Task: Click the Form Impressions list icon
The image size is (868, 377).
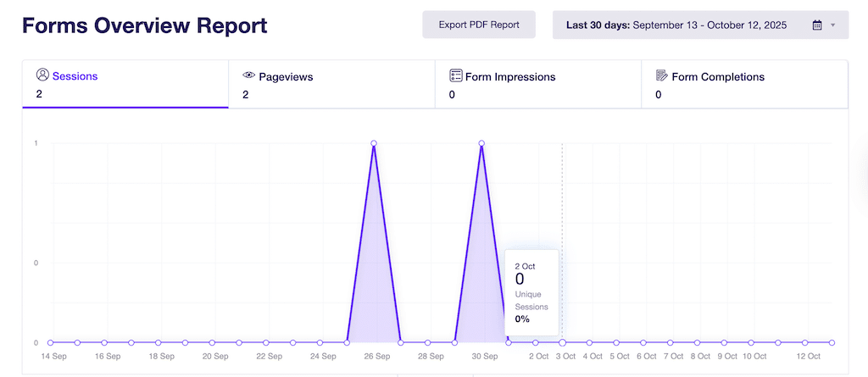Action: 456,75
